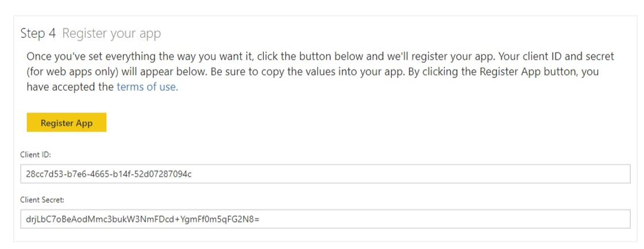Click the Step 4 heading text
644x249 pixels.
coord(38,34)
